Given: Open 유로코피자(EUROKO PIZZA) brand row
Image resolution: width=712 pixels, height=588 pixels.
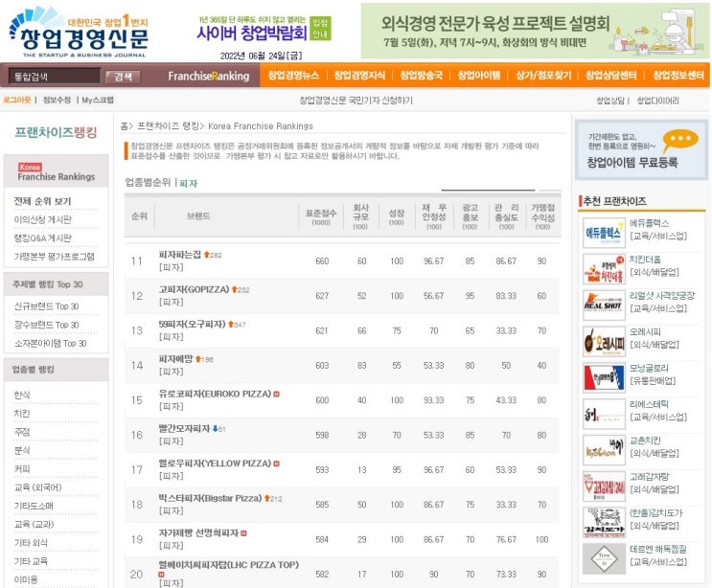Looking at the screenshot, I should point(342,400).
